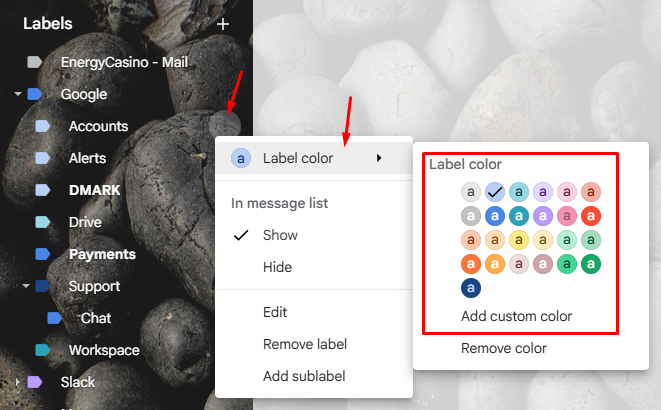Screen dimensions: 661x410
Task: Click the Workspace label tag icon
Action: (x=43, y=350)
